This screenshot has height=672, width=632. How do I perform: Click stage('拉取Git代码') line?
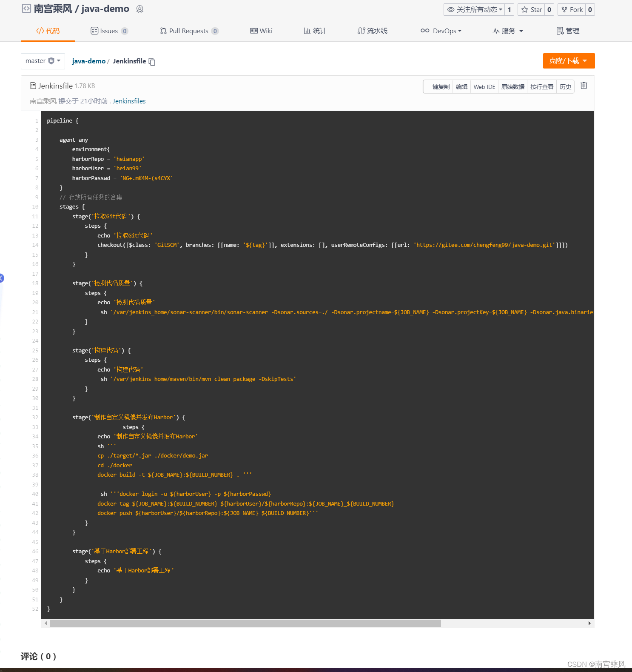(106, 217)
